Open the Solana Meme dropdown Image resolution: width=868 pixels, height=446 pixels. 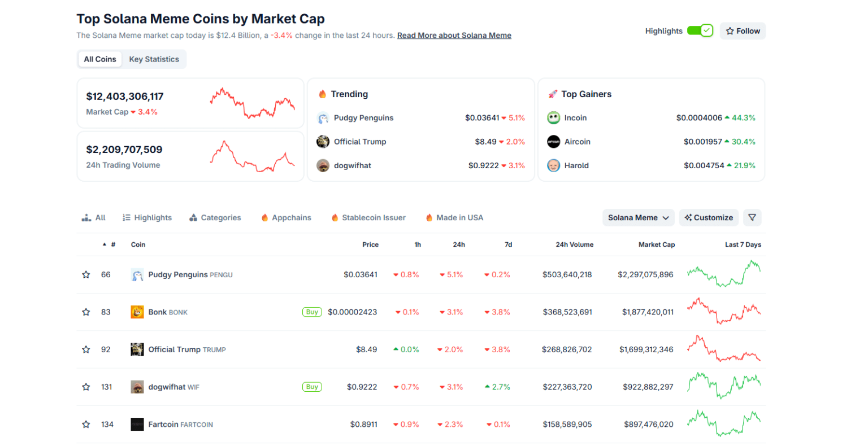click(x=638, y=217)
